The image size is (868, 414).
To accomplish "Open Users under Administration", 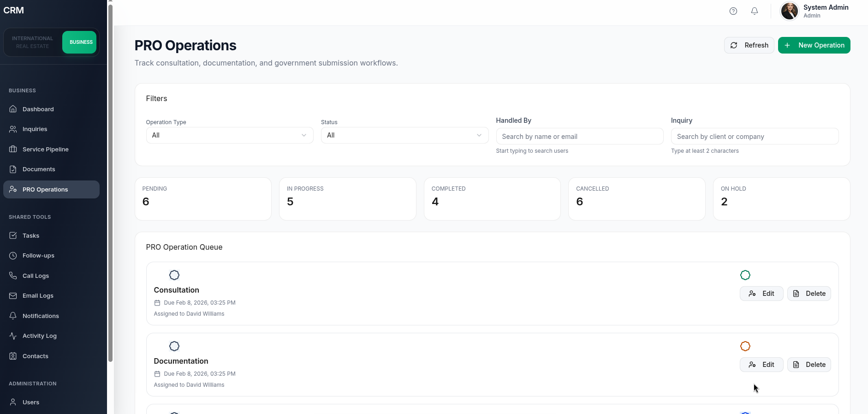I will coord(51,402).
